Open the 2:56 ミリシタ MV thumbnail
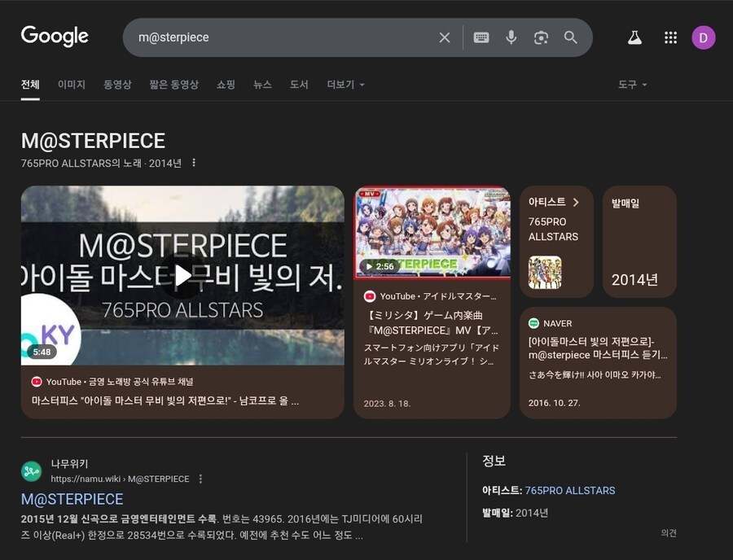The height and width of the screenshot is (560, 733). 432,232
